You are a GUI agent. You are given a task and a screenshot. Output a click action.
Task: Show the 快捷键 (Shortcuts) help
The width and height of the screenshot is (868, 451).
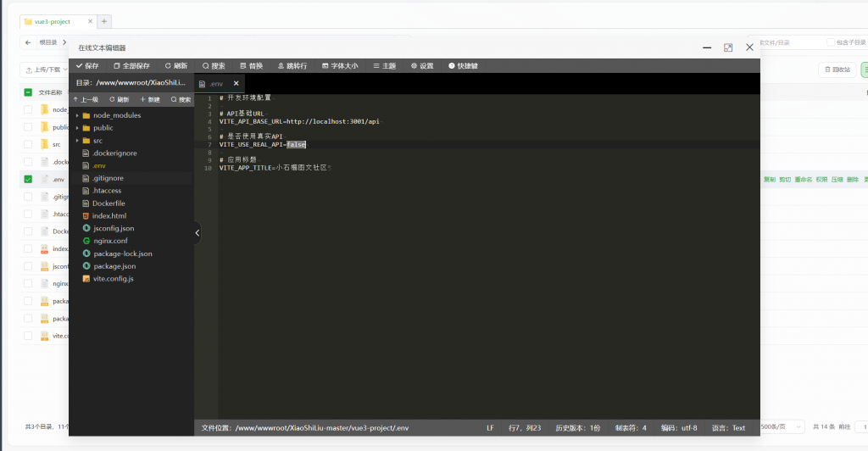pos(463,65)
